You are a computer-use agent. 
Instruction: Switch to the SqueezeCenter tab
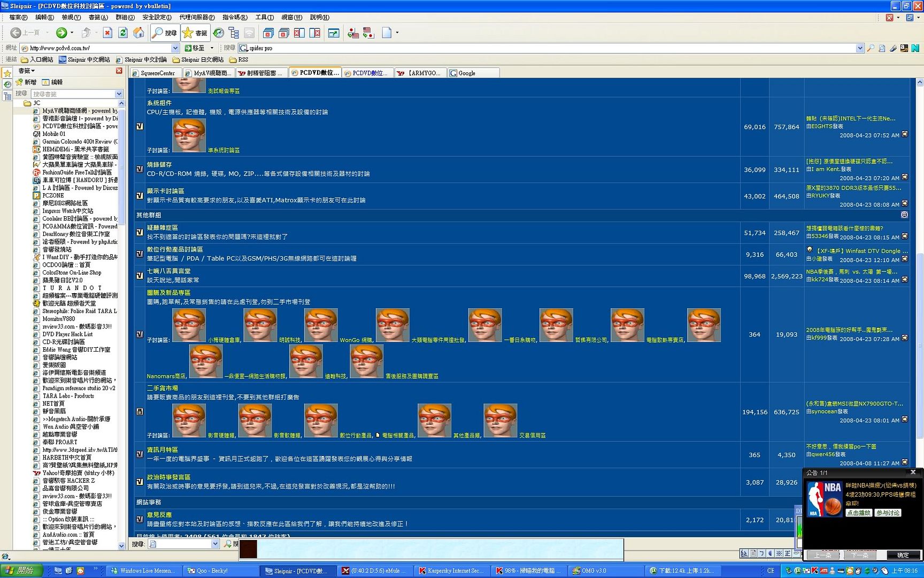[156, 73]
